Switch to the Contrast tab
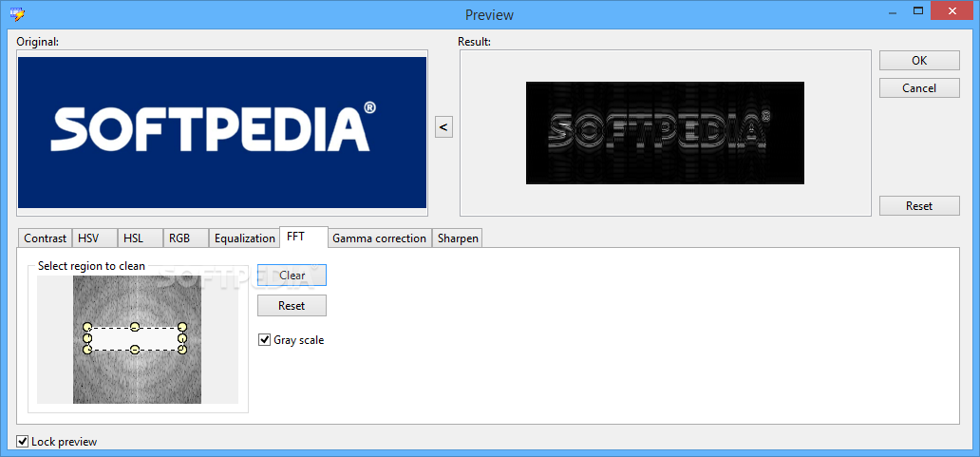This screenshot has height=457, width=980. 45,238
